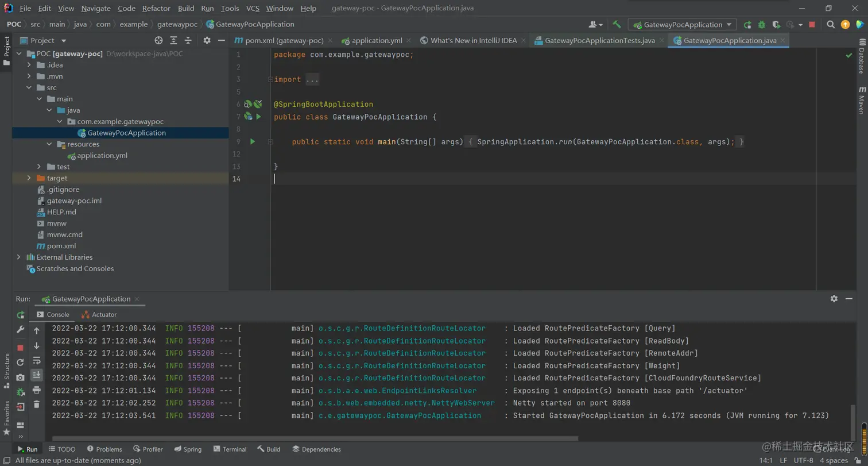868x466 pixels.
Task: Click the trash icon to clear console
Action: (37, 405)
